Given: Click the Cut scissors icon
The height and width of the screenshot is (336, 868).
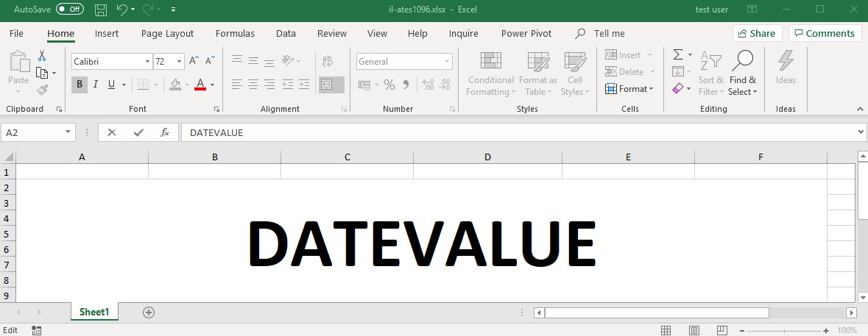Looking at the screenshot, I should pos(42,56).
